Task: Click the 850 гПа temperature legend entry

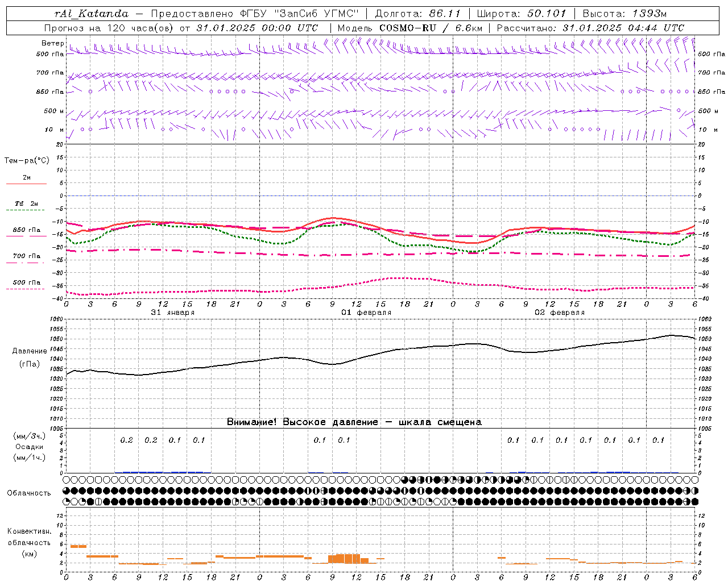Action: (27, 230)
